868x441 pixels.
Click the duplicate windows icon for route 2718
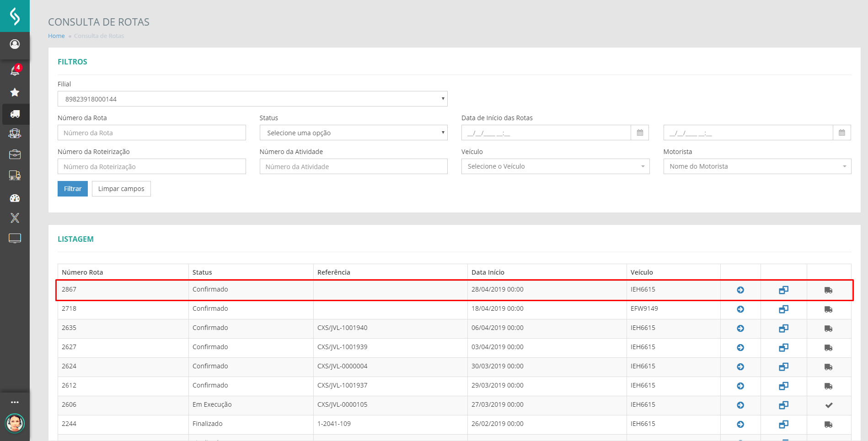point(784,309)
